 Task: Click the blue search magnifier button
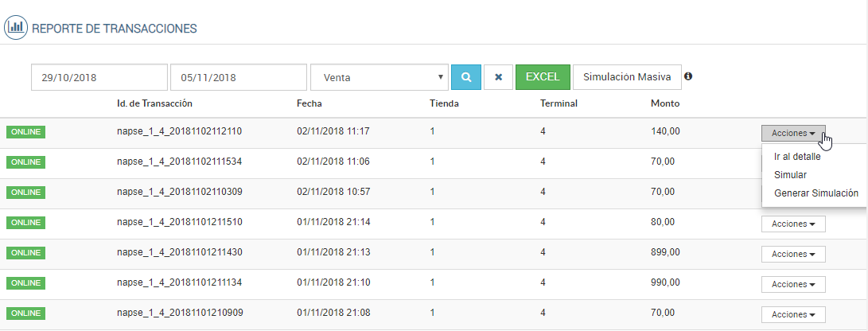point(466,77)
